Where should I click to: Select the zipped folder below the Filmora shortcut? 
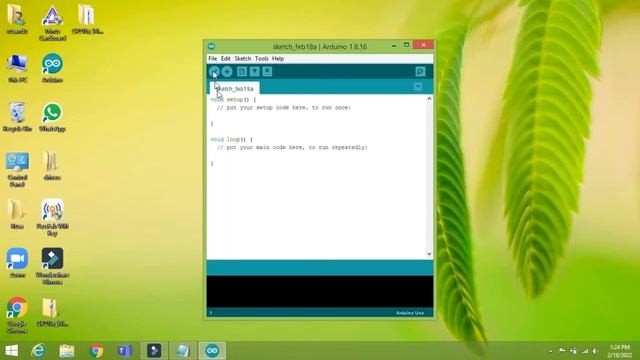tap(52, 312)
